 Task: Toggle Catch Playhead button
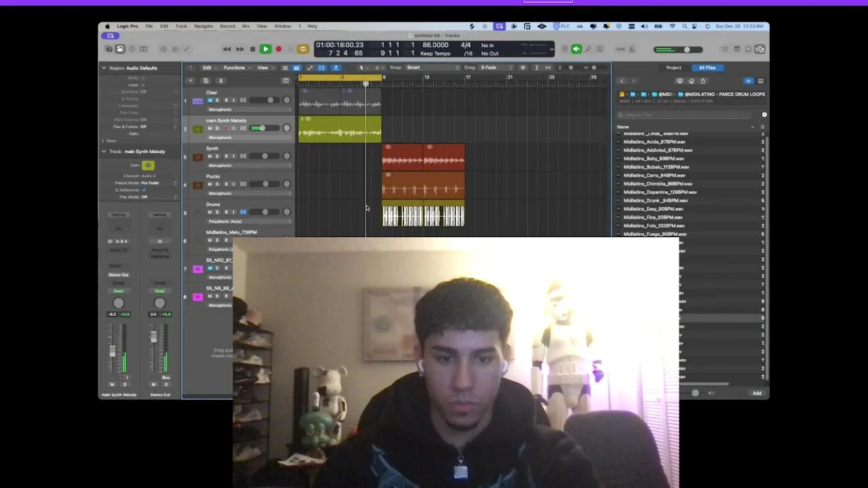pyautogui.click(x=336, y=68)
